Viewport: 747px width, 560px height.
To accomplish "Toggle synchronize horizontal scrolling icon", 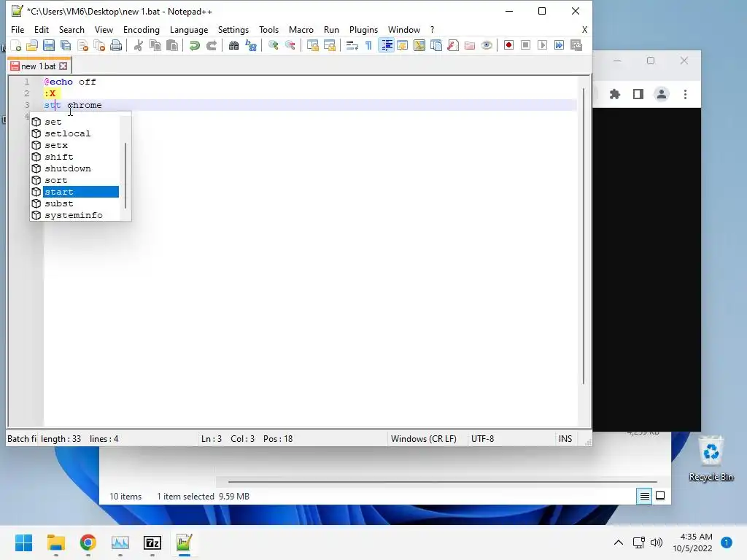I will [329, 46].
